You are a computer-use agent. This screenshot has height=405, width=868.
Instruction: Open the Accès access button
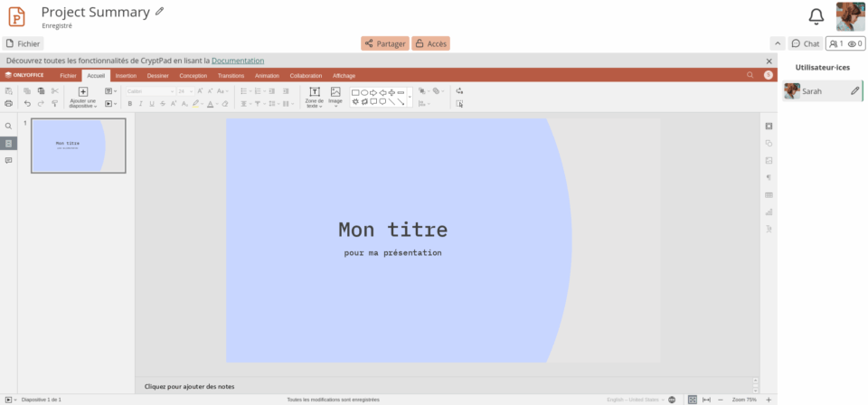point(430,43)
